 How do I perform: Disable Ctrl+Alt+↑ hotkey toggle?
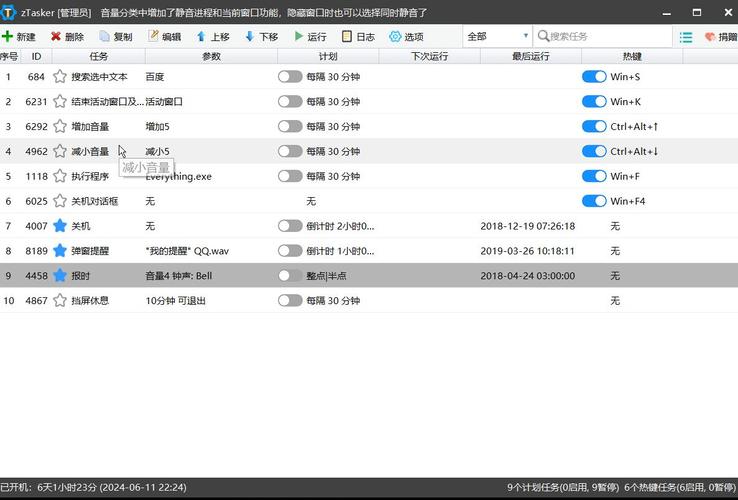pyautogui.click(x=594, y=126)
